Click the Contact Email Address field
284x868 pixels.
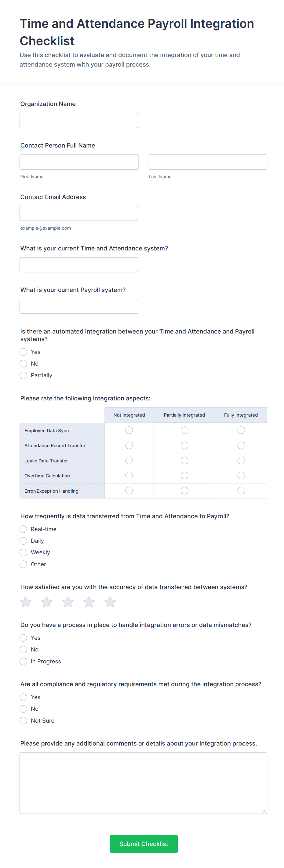pos(79,213)
